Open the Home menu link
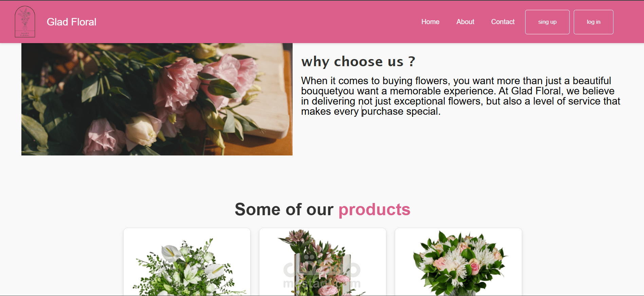Screen dimensions: 644x296 coord(430,22)
